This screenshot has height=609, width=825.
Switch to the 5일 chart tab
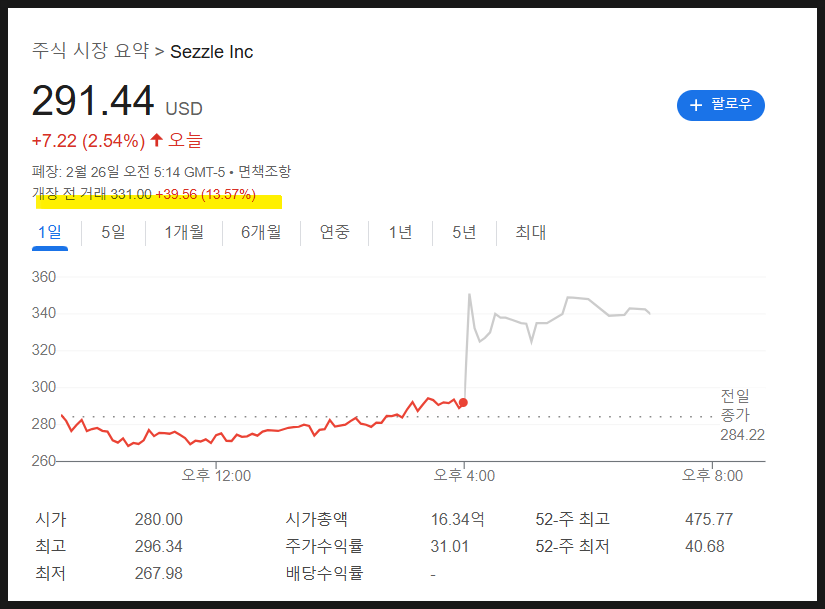(x=113, y=232)
